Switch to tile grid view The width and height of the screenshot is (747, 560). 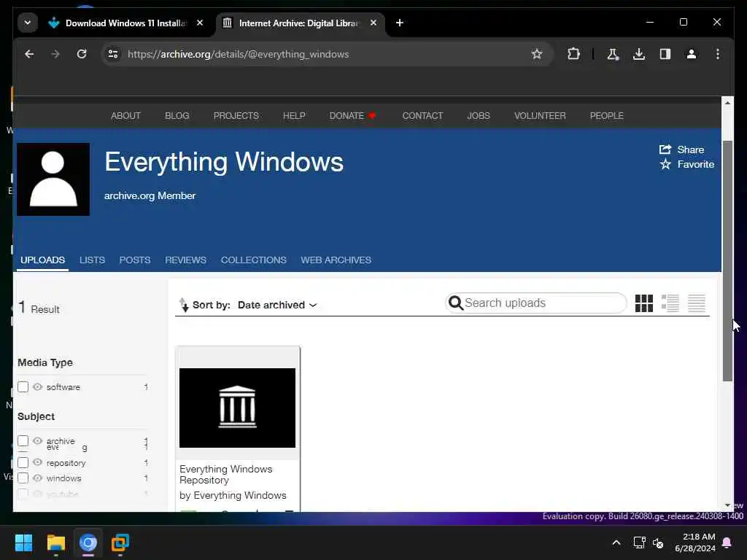[643, 303]
